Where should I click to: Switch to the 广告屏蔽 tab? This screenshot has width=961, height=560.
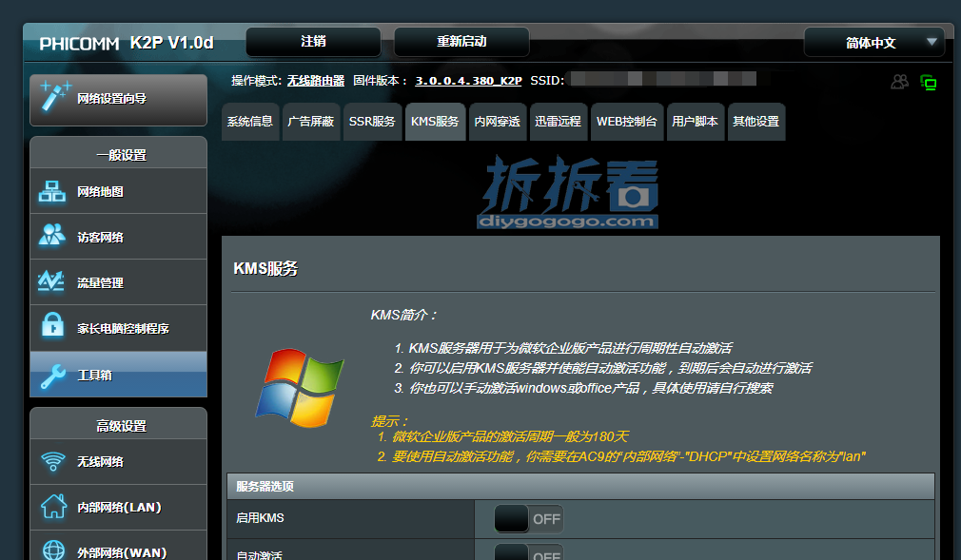(311, 122)
